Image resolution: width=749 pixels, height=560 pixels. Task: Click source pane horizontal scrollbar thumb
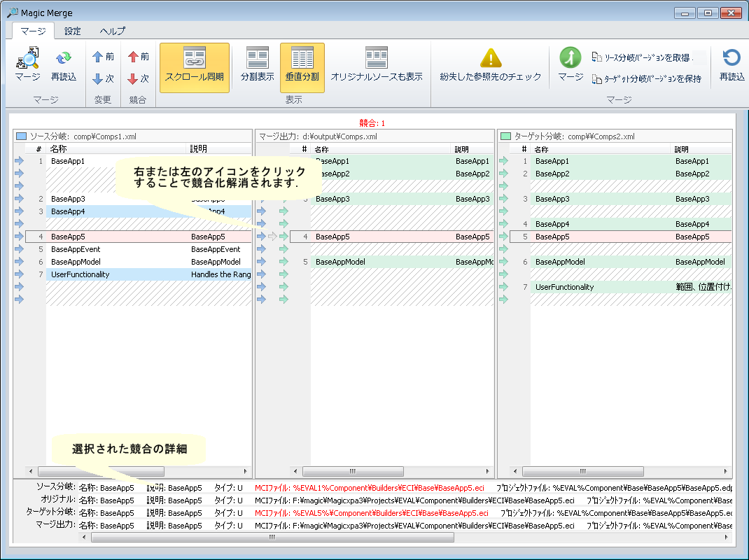coord(101,471)
